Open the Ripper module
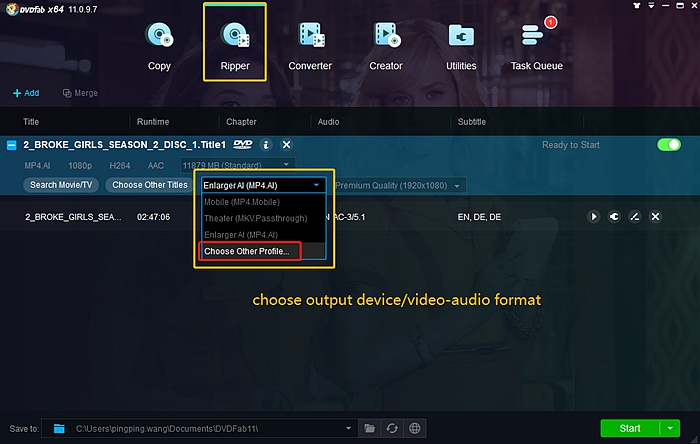 pos(235,46)
